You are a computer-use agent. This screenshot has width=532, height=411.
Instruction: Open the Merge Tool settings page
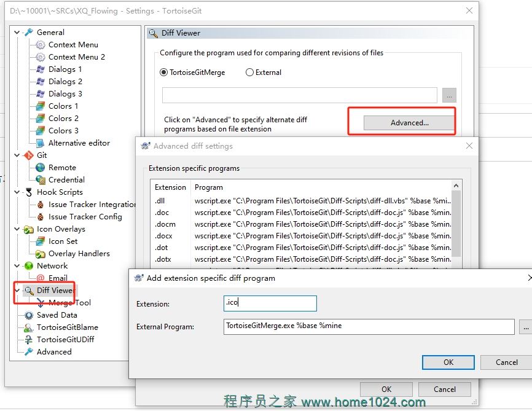tap(69, 302)
